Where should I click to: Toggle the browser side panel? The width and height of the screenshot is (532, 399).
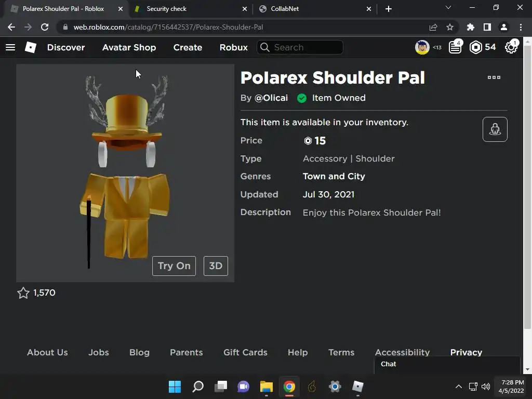click(487, 27)
